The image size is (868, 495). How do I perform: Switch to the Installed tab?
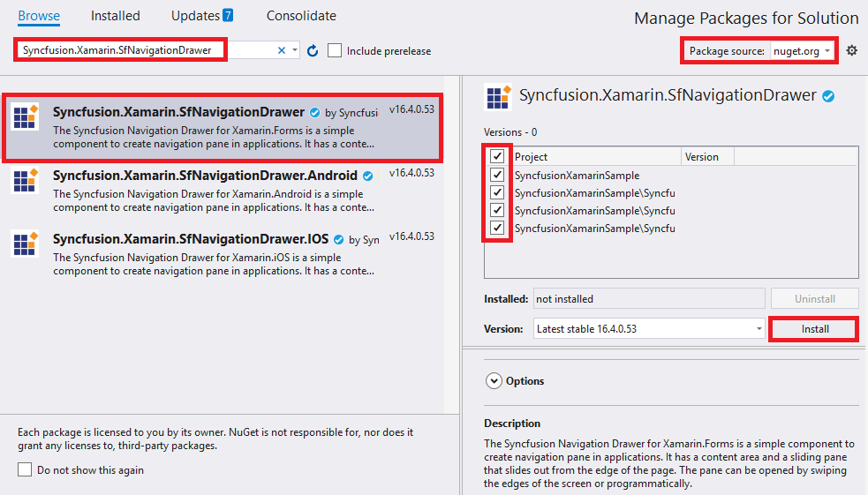116,16
